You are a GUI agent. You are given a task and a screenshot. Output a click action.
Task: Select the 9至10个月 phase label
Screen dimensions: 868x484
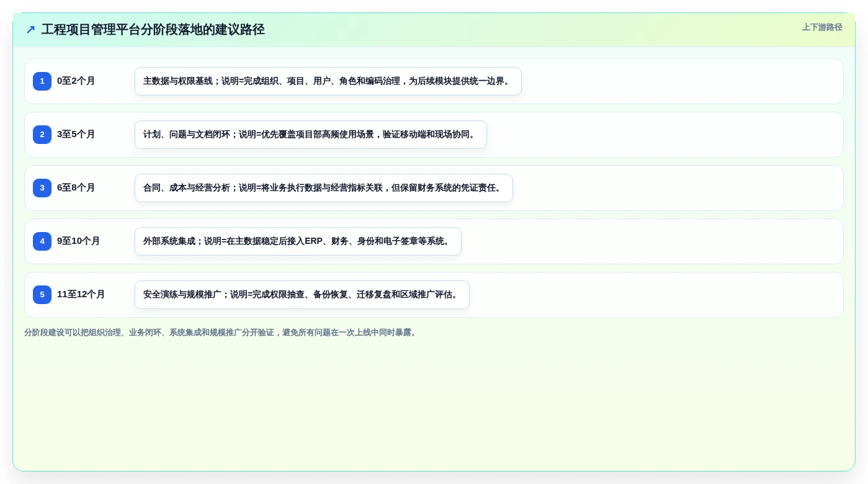pos(78,241)
